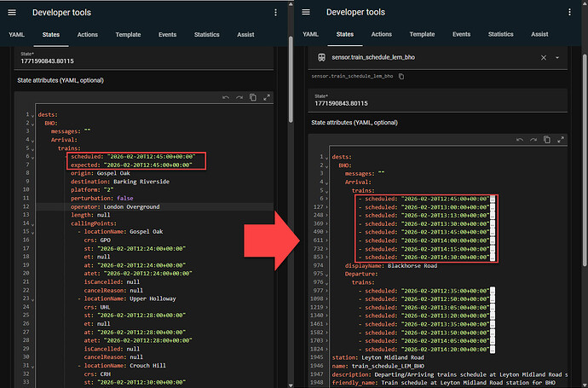Viewport: 588px width, 388px height.
Task: Switch to the Statistics tab in right panel
Action: point(501,34)
